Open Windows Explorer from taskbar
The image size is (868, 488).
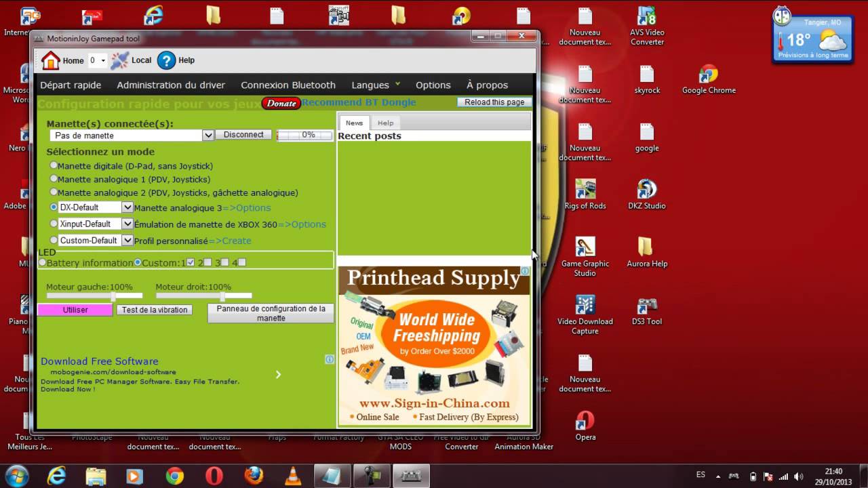tap(96, 476)
